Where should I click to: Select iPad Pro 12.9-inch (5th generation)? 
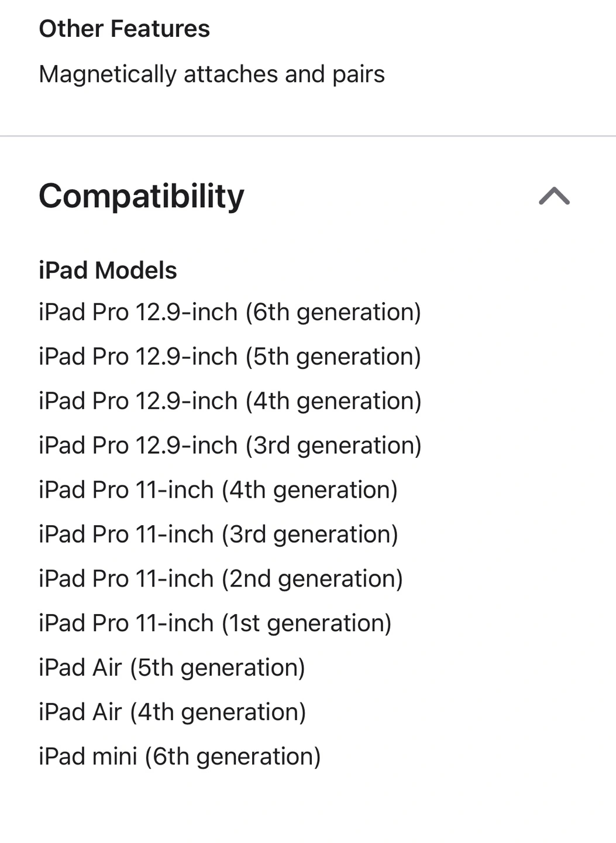pos(230,357)
